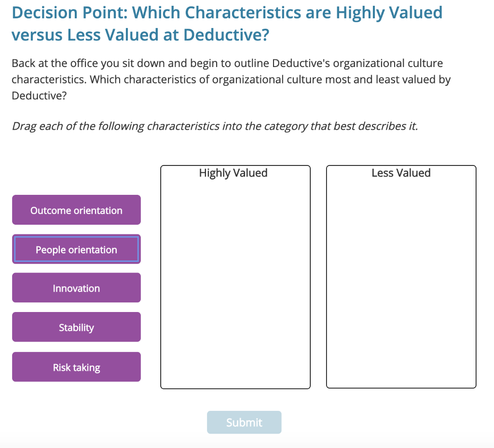This screenshot has width=494, height=448.
Task: Select the Stability characteristic chip
Action: [76, 327]
